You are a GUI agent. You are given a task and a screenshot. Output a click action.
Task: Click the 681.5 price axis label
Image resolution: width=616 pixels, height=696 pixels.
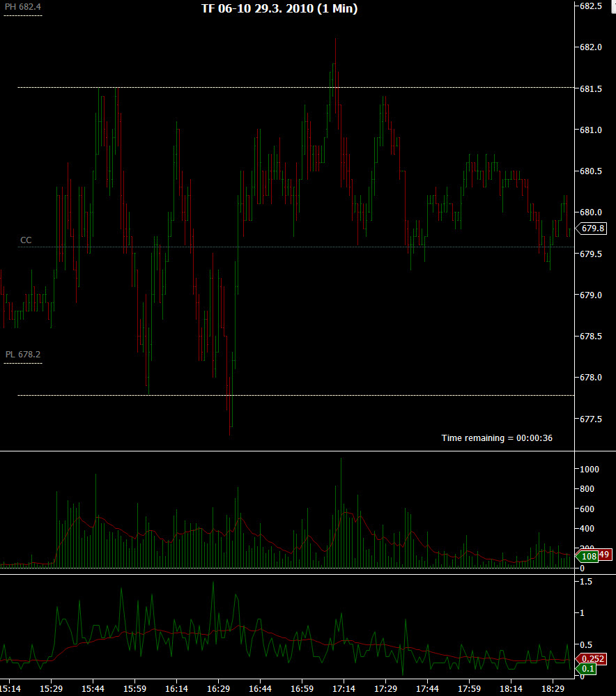click(591, 88)
